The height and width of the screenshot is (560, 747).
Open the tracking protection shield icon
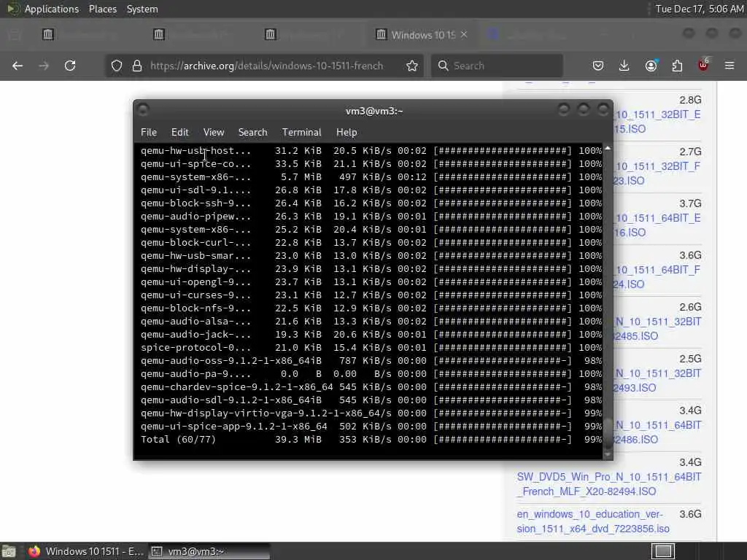coord(117,66)
